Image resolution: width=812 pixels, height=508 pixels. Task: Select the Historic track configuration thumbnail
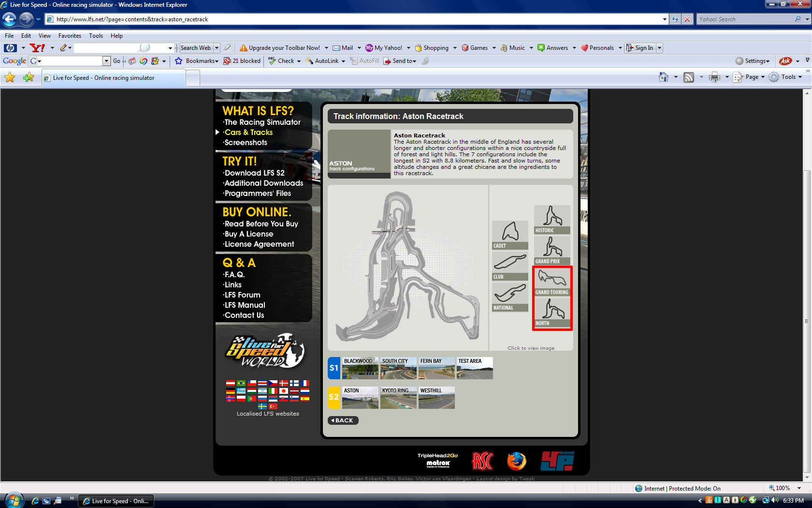[552, 219]
